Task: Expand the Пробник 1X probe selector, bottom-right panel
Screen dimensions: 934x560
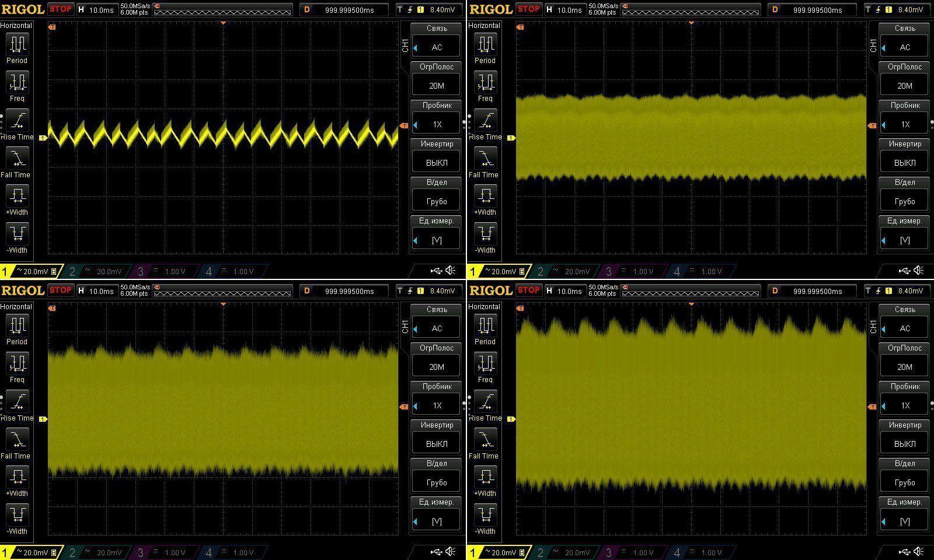Action: pyautogui.click(x=904, y=405)
